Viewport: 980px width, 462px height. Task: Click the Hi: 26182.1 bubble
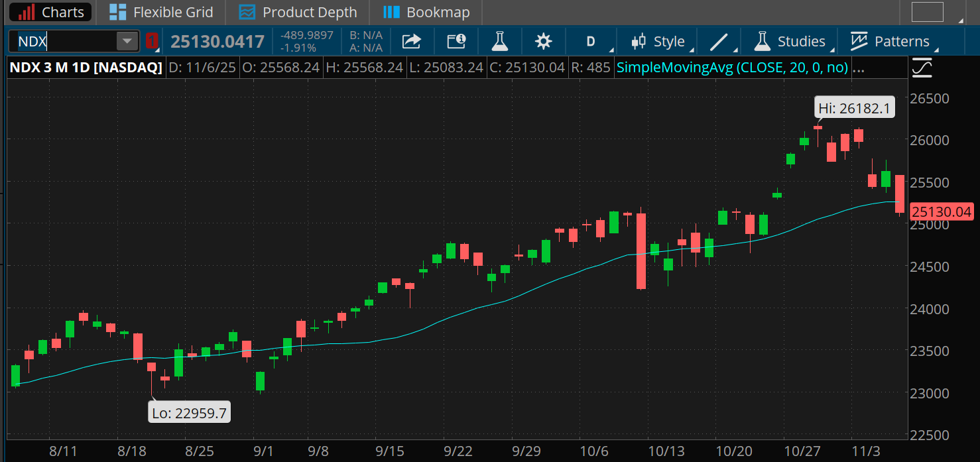[x=854, y=107]
